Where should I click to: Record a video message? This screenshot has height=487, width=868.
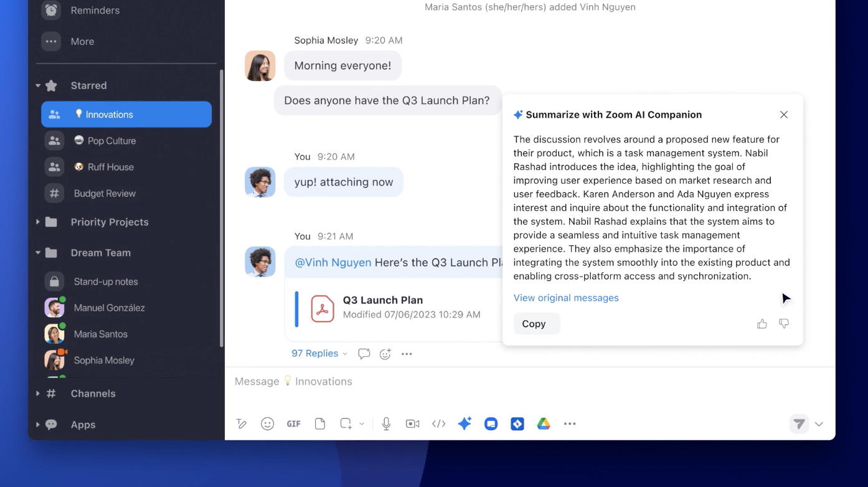pos(412,424)
